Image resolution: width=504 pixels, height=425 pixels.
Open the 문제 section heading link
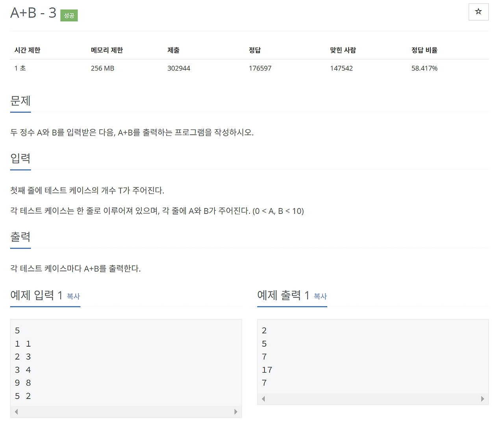tap(20, 101)
